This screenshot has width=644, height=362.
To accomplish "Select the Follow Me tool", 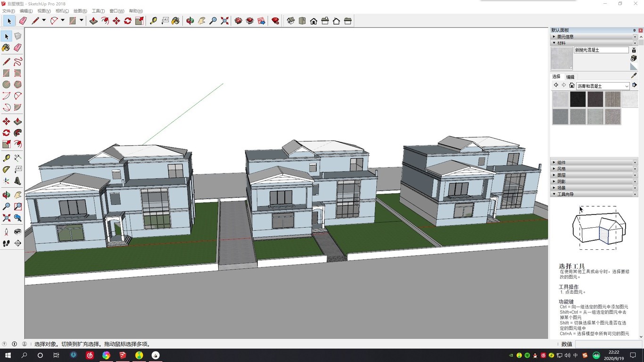I will pyautogui.click(x=18, y=133).
